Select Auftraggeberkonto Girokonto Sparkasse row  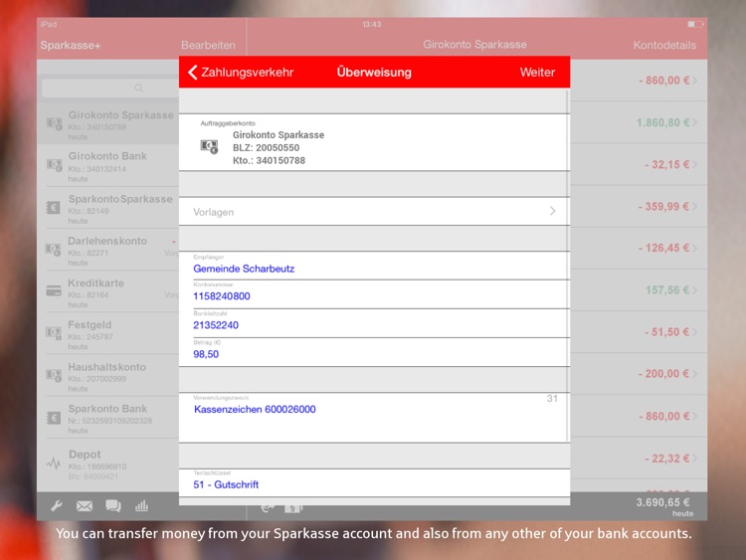[x=374, y=142]
